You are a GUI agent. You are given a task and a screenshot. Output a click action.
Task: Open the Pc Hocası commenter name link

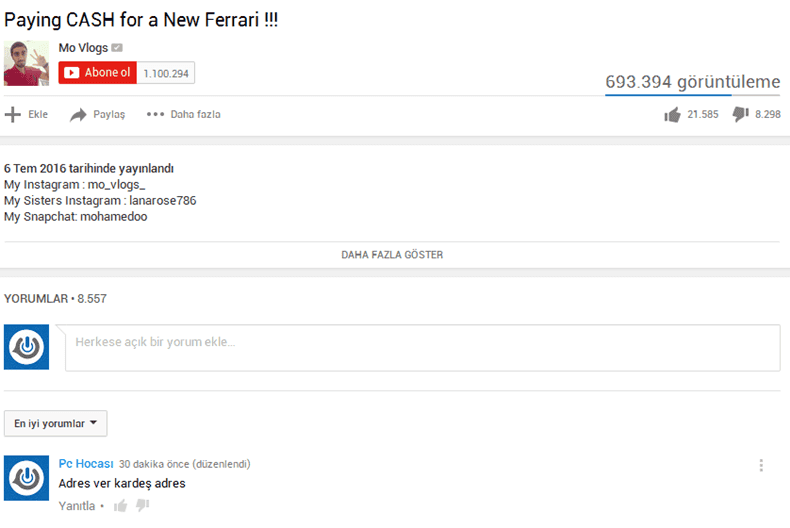86,464
